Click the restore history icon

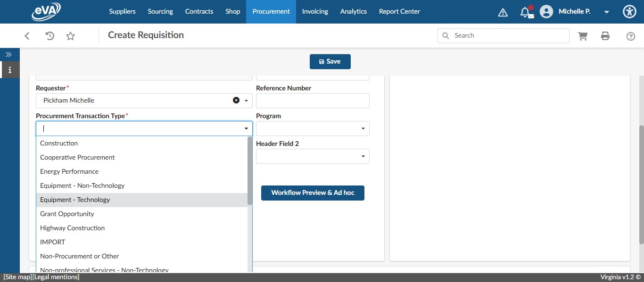point(50,35)
